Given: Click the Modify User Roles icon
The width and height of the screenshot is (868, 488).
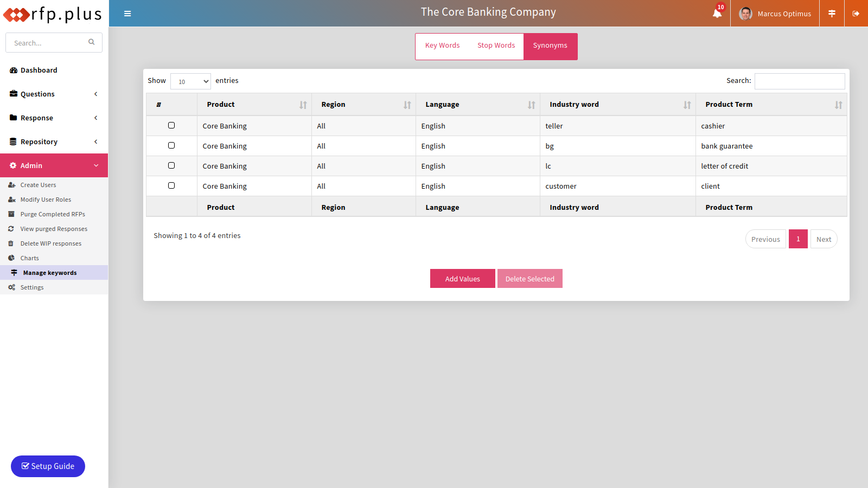Looking at the screenshot, I should [x=11, y=200].
